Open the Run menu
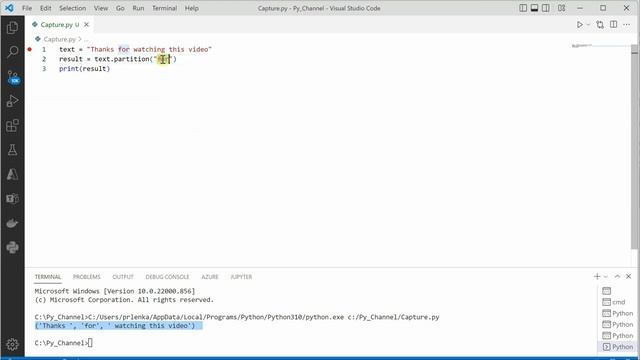Image resolution: width=640 pixels, height=360 pixels. point(138,8)
